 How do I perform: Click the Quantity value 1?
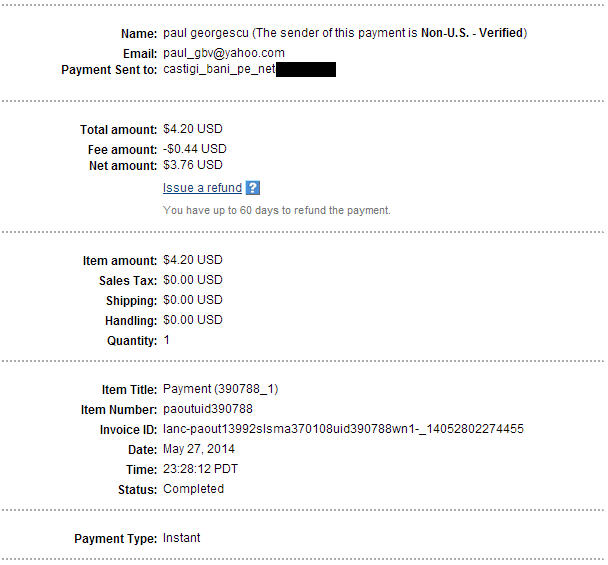[x=167, y=340]
